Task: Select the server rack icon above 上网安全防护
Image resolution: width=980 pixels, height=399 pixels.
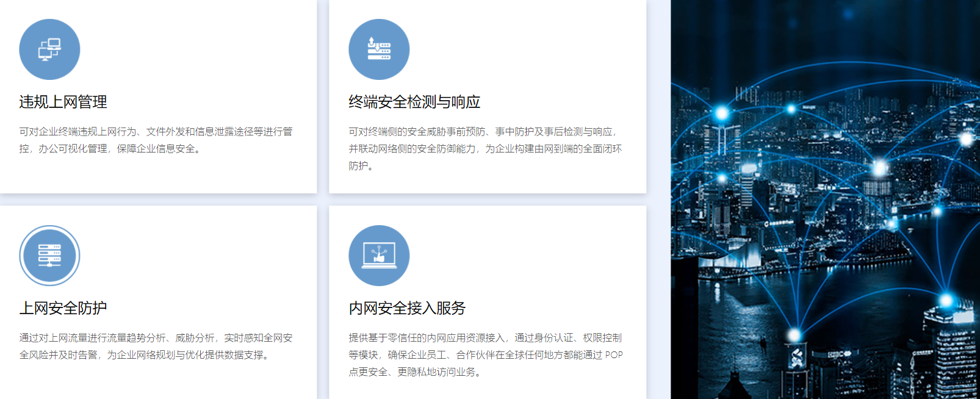Action: coord(49,256)
